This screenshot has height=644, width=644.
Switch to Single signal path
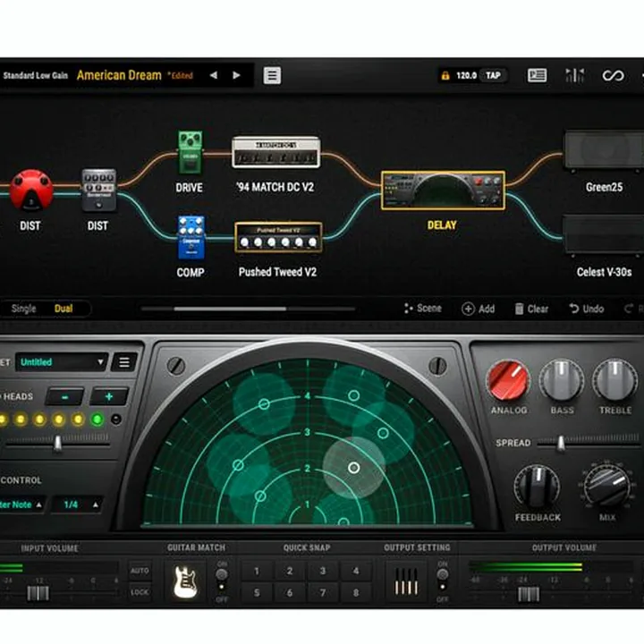click(x=24, y=309)
